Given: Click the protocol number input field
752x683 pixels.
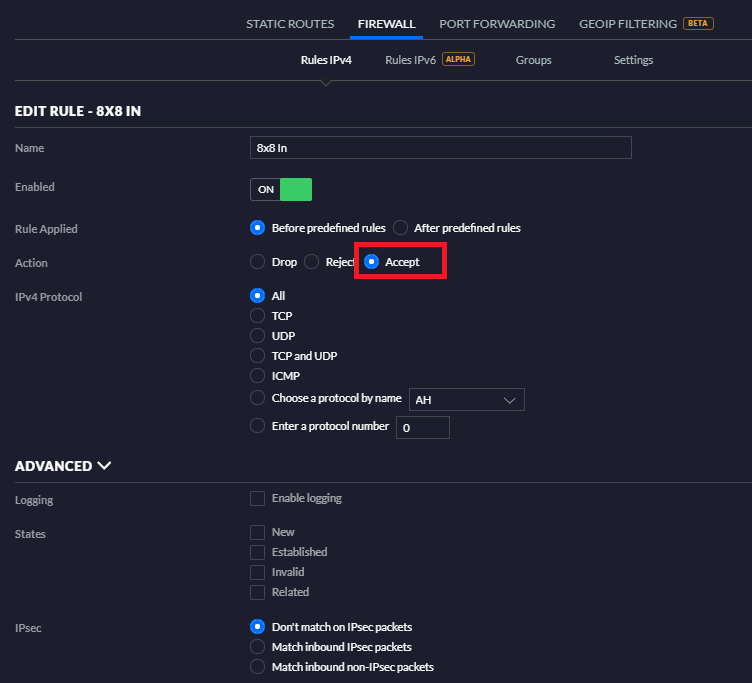Looking at the screenshot, I should (423, 427).
